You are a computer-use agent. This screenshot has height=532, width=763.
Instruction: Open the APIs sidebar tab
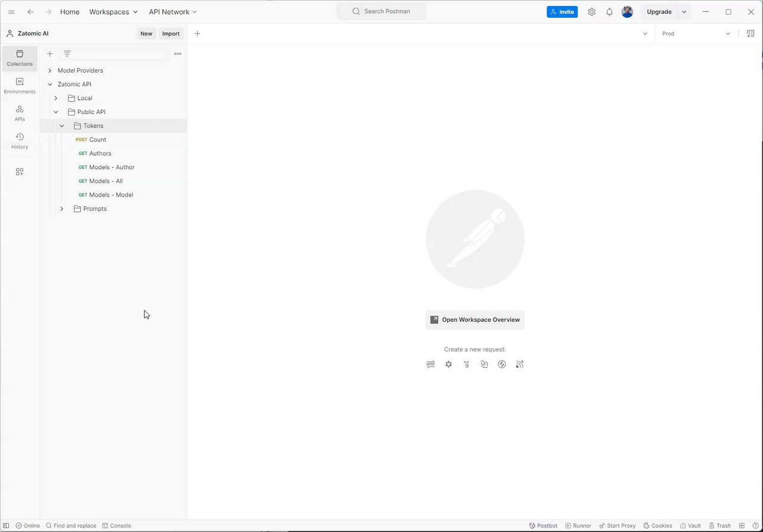point(20,113)
